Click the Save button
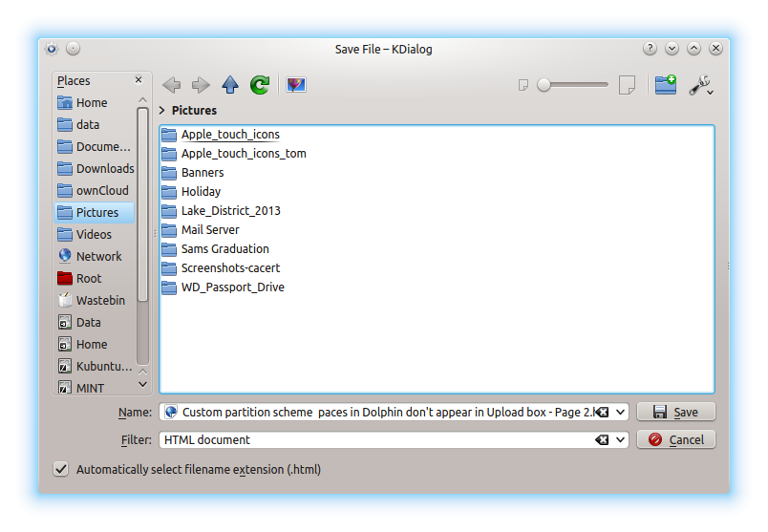Image resolution: width=768 pixels, height=532 pixels. point(676,412)
